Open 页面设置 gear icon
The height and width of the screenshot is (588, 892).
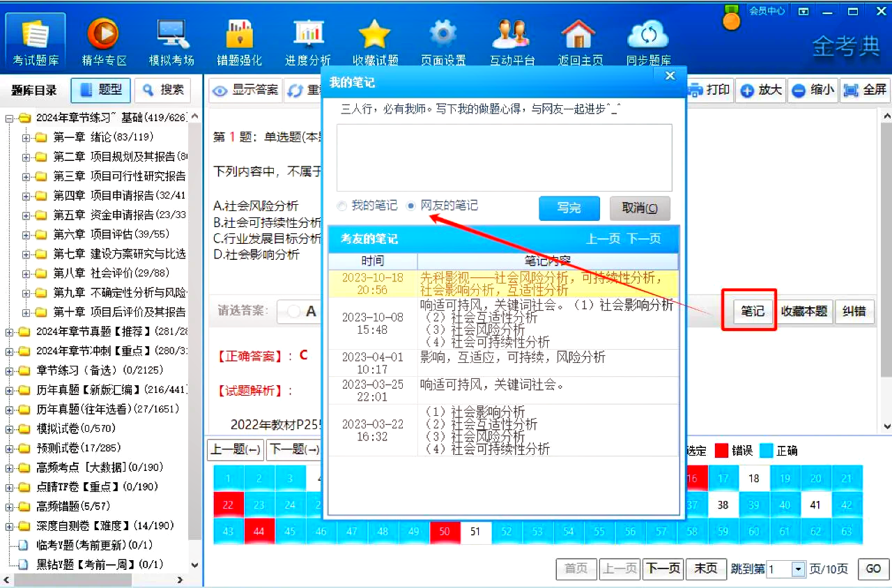[443, 41]
